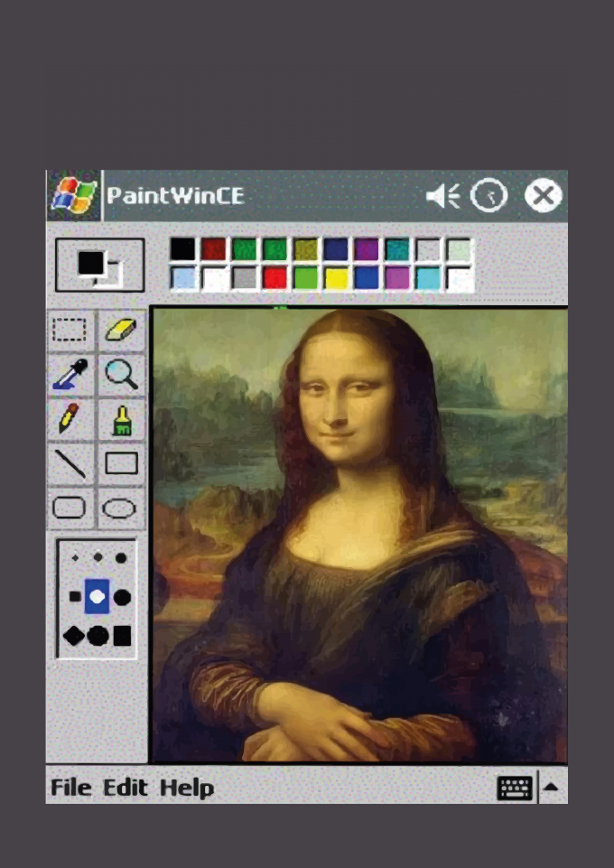Image resolution: width=614 pixels, height=868 pixels.
Task: Pick the largest square brush tip
Action: click(x=122, y=636)
